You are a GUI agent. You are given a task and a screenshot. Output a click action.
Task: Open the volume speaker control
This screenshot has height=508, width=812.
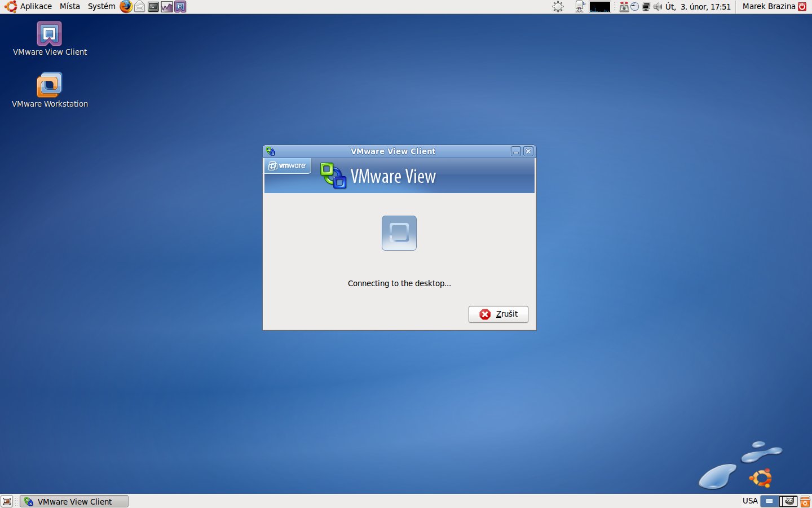click(657, 7)
